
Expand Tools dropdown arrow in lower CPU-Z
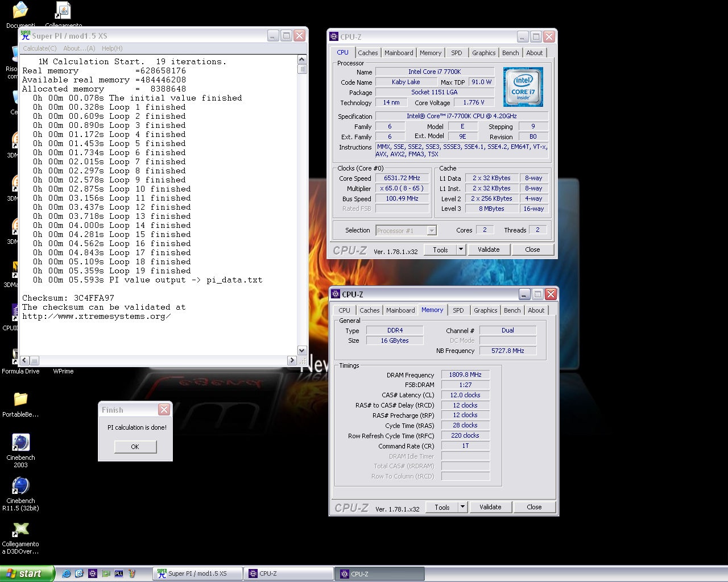(x=463, y=507)
